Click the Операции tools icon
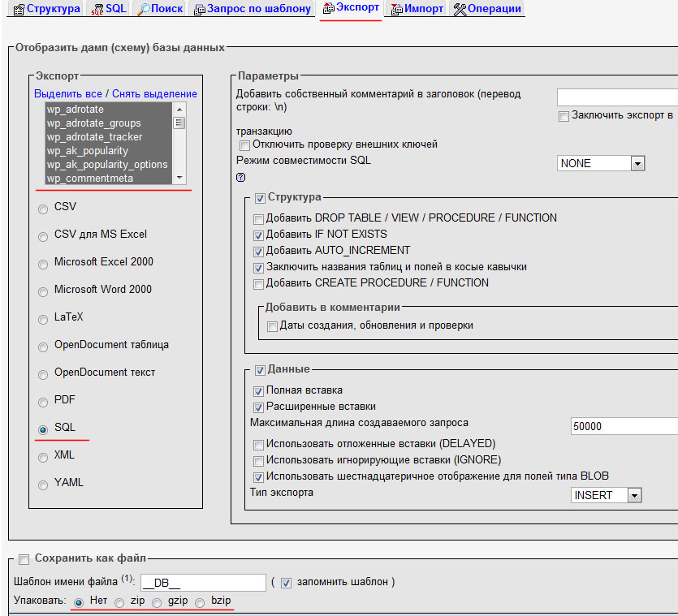Viewport: 678px width, 616px height. tap(460, 10)
